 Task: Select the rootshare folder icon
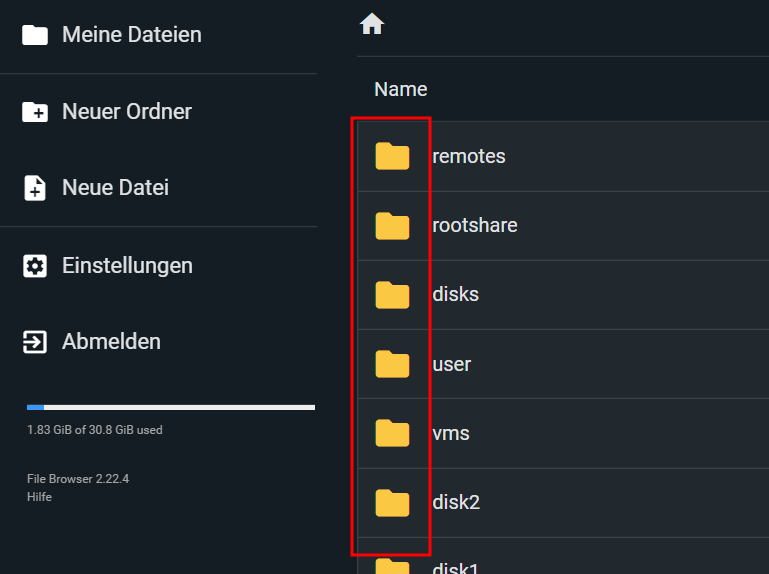click(x=392, y=226)
